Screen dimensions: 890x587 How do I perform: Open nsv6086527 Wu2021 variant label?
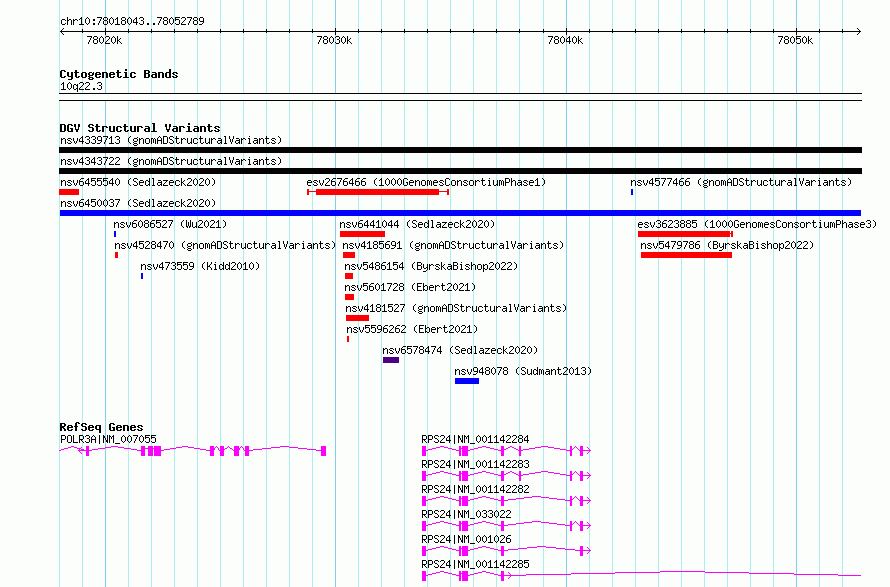[170, 224]
